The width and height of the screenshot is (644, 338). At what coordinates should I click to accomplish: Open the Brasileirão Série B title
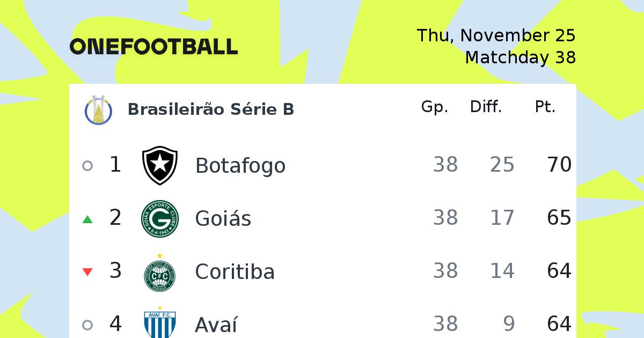pyautogui.click(x=211, y=109)
